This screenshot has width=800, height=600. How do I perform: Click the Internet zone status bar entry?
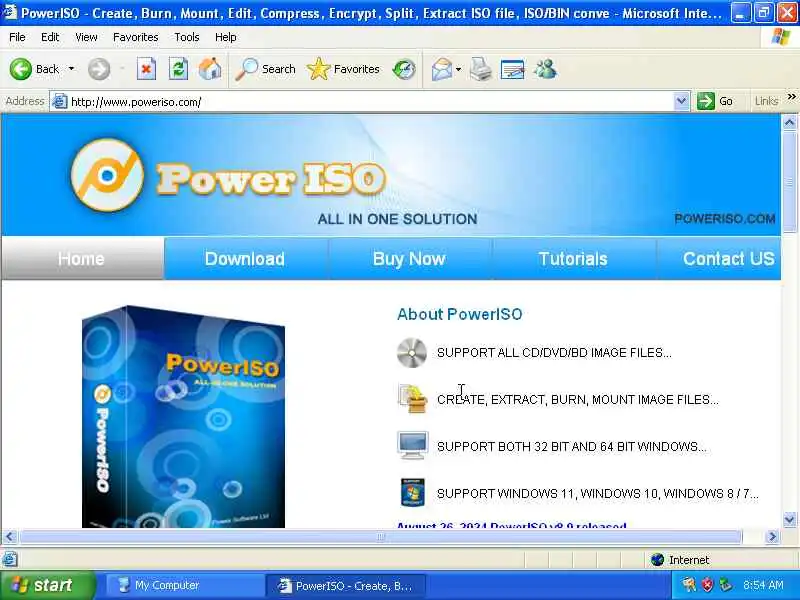coord(681,560)
